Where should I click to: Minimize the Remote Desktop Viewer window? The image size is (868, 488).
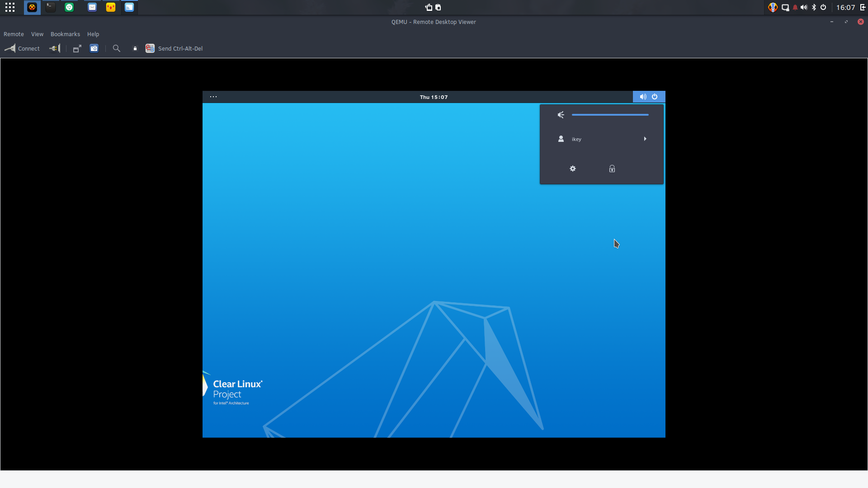[832, 22]
